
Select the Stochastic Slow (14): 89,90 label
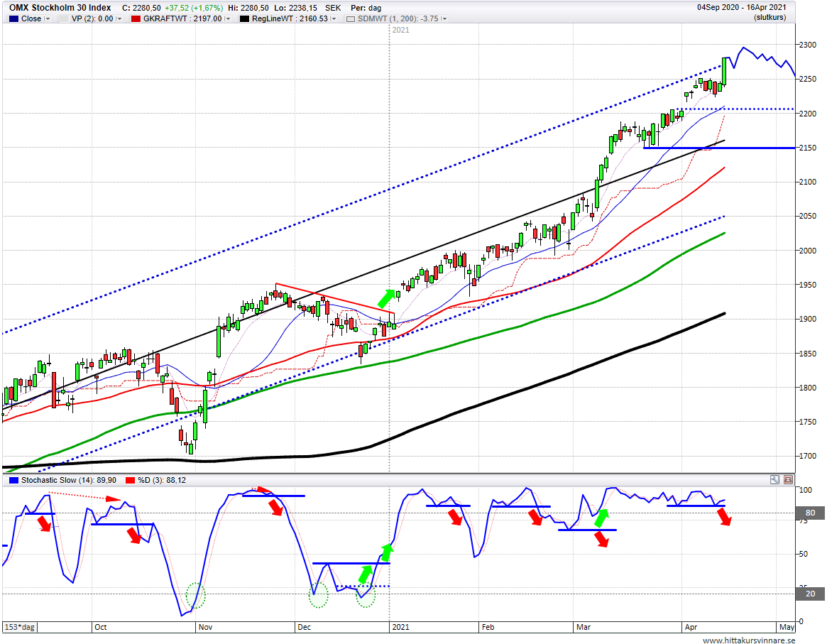(69, 480)
